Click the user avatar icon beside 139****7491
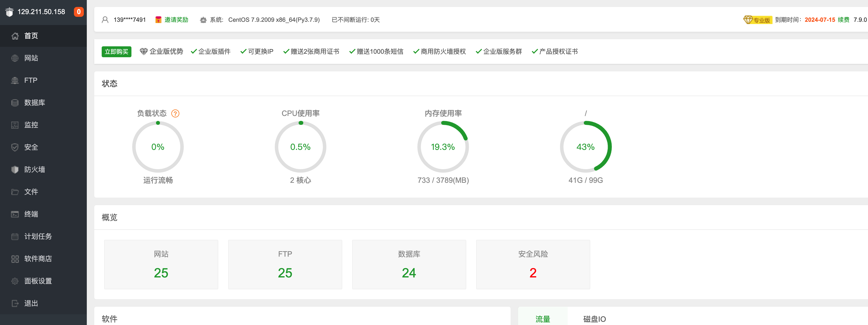868x325 pixels. [105, 20]
